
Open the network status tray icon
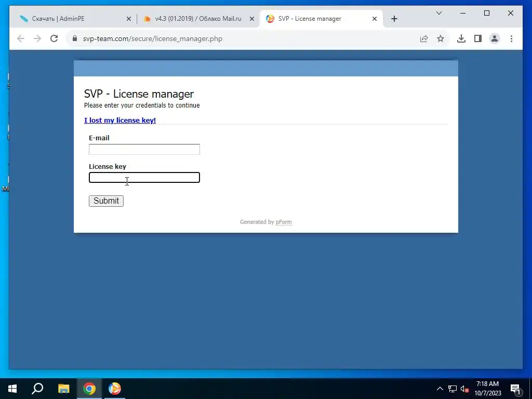(453, 389)
